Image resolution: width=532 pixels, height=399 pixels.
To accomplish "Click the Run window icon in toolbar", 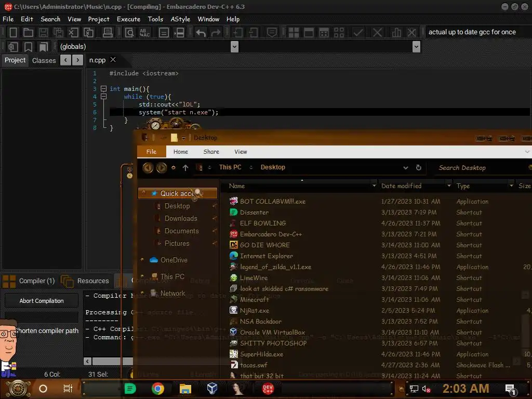I will pyautogui.click(x=309, y=33).
